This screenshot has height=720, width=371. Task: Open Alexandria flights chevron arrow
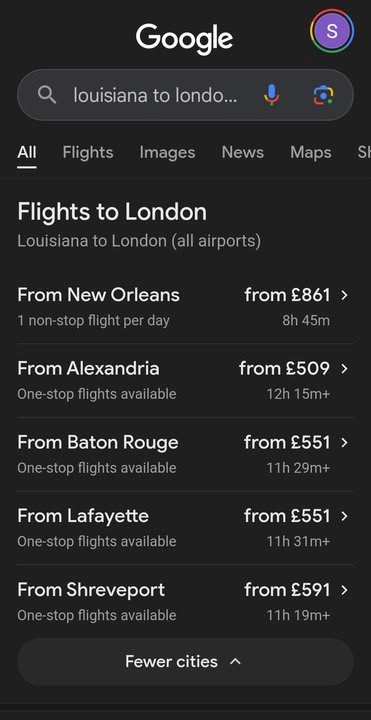[x=345, y=369]
